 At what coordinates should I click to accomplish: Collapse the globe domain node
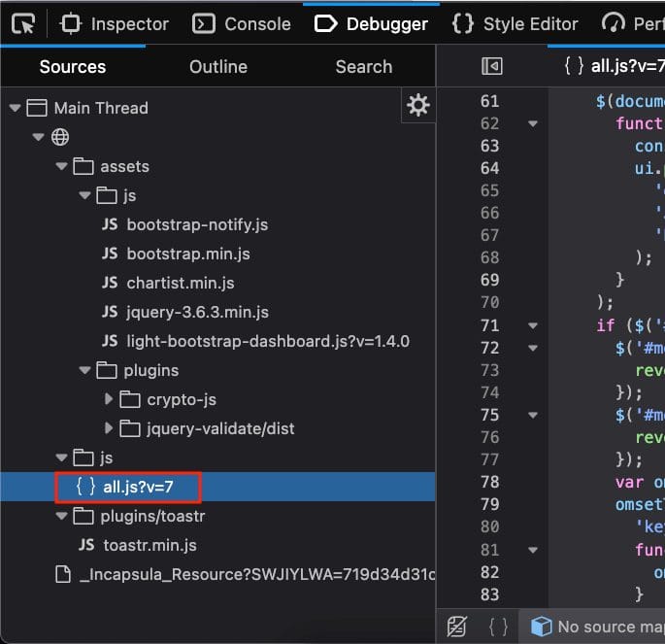point(39,137)
